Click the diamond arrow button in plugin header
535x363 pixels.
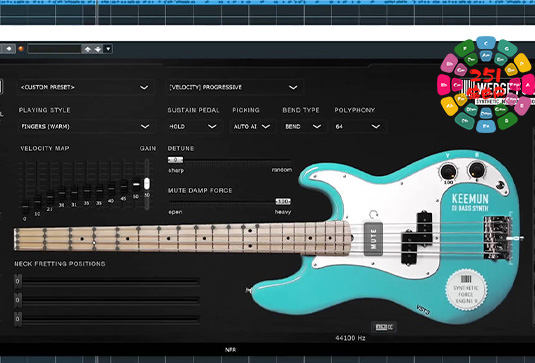coord(8,49)
